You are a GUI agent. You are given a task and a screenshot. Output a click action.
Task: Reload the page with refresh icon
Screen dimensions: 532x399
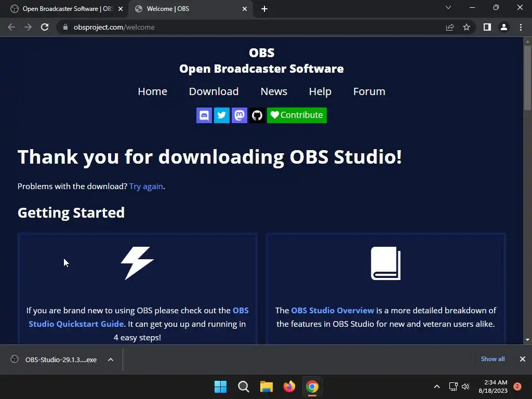click(x=45, y=27)
